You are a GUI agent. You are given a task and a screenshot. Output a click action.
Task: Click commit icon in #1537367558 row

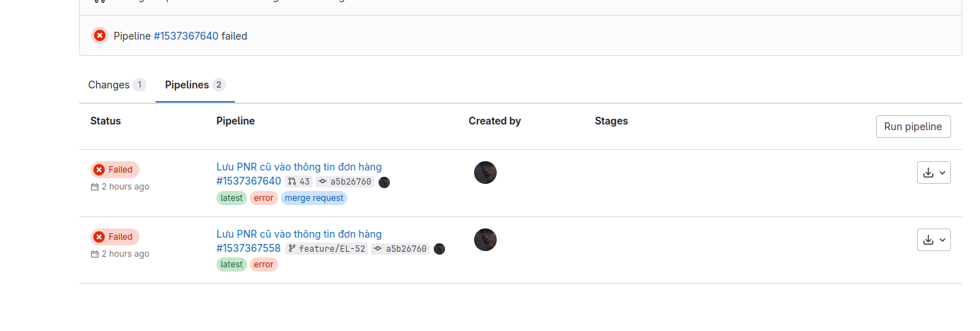(x=379, y=249)
